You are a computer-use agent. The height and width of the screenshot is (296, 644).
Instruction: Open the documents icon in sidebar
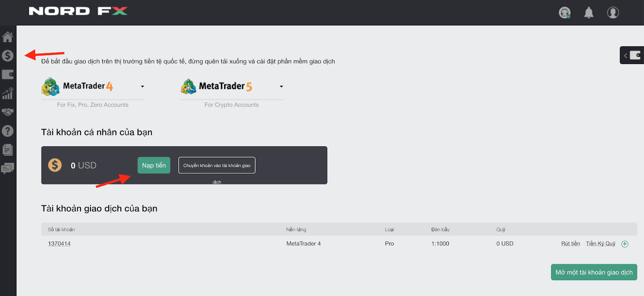click(8, 150)
